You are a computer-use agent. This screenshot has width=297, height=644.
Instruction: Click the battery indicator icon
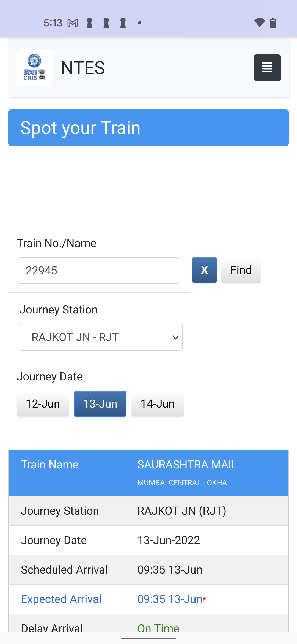(273, 23)
